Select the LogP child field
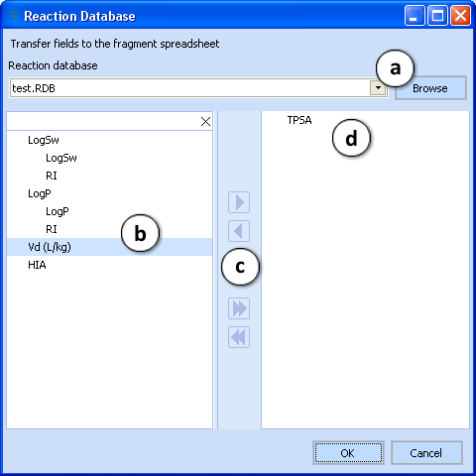The width and height of the screenshot is (476, 476). point(58,211)
